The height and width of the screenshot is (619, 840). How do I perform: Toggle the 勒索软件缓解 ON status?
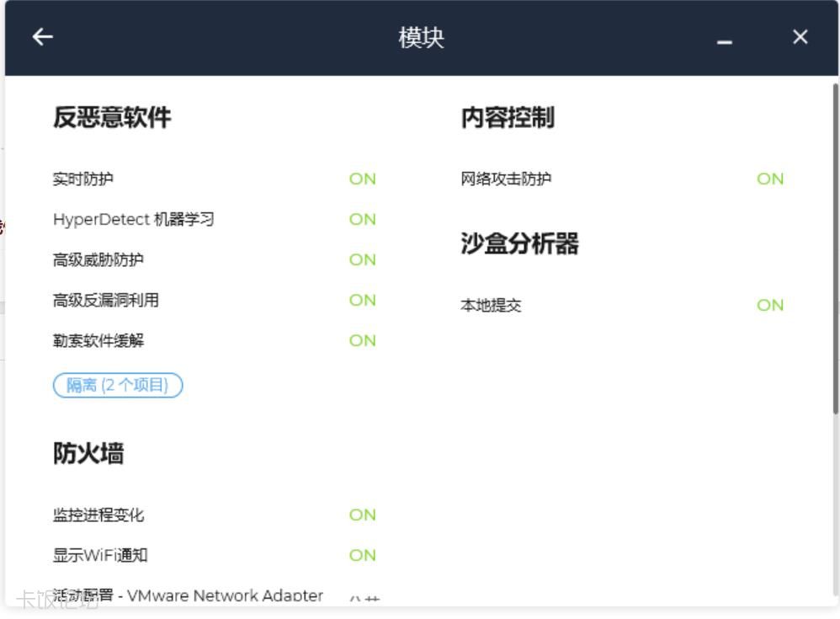click(x=362, y=340)
